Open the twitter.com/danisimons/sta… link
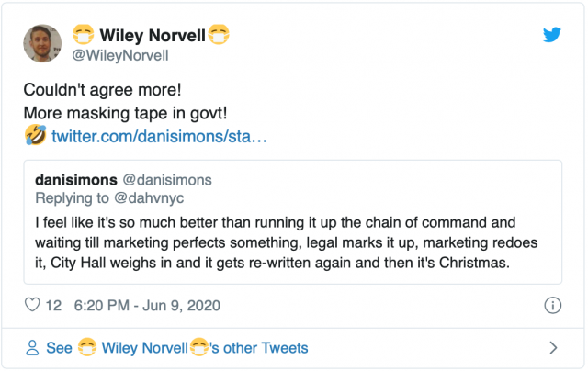Viewport: 588px width, 371px height. tap(159, 137)
